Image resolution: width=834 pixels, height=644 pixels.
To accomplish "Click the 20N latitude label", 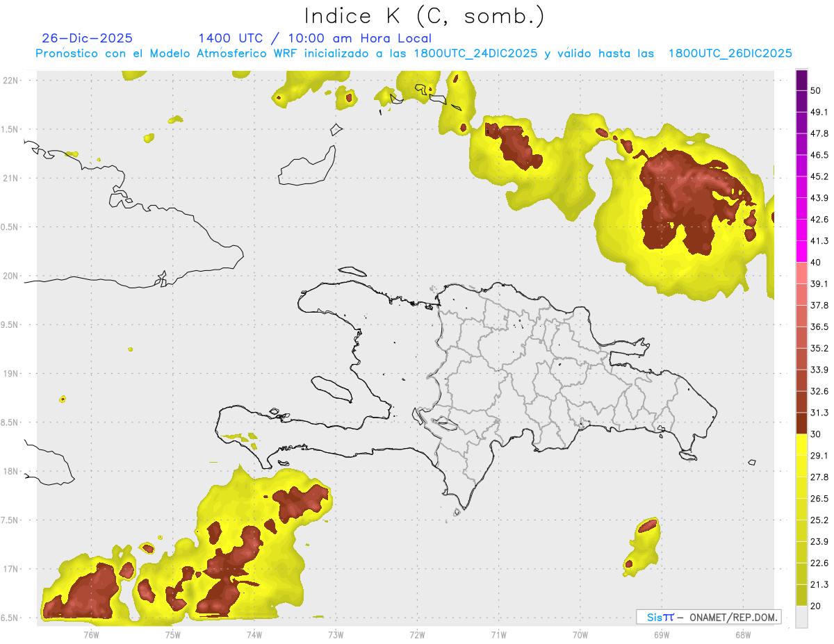I will pos(11,276).
